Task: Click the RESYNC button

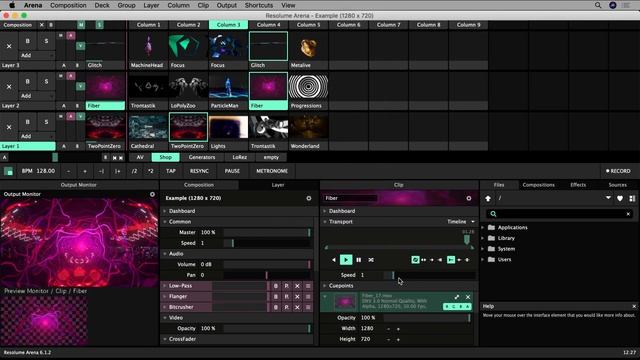Action: [x=199, y=171]
